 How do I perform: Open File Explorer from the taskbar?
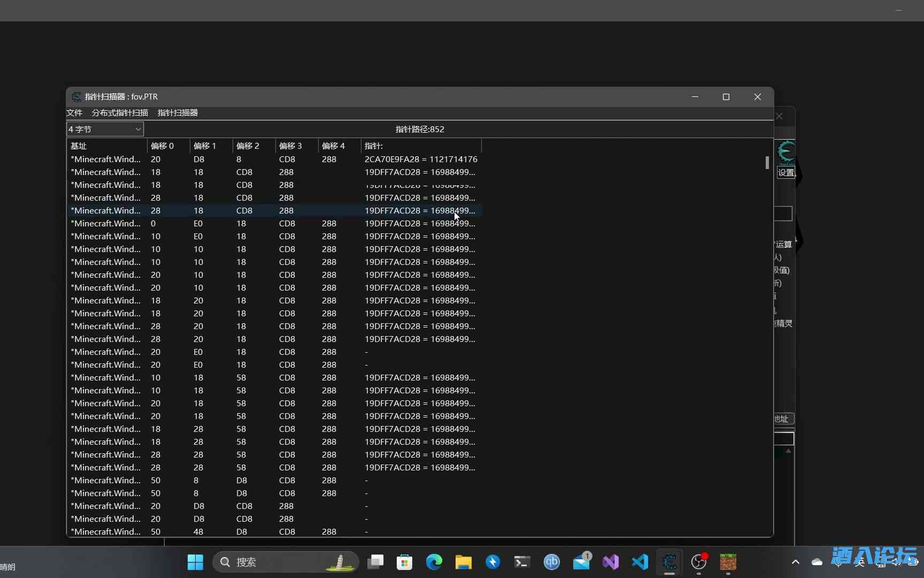click(464, 562)
